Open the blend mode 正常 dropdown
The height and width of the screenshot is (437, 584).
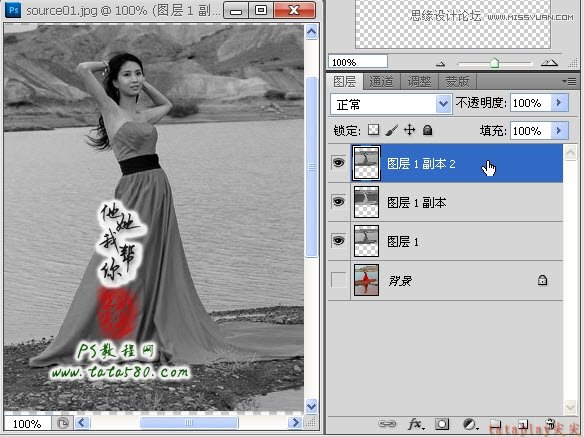pos(391,104)
